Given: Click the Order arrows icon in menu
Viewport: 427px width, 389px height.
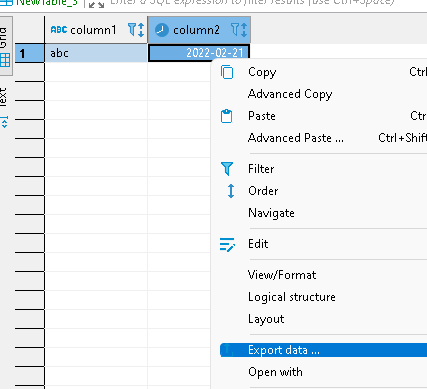Looking at the screenshot, I should click(x=231, y=191).
